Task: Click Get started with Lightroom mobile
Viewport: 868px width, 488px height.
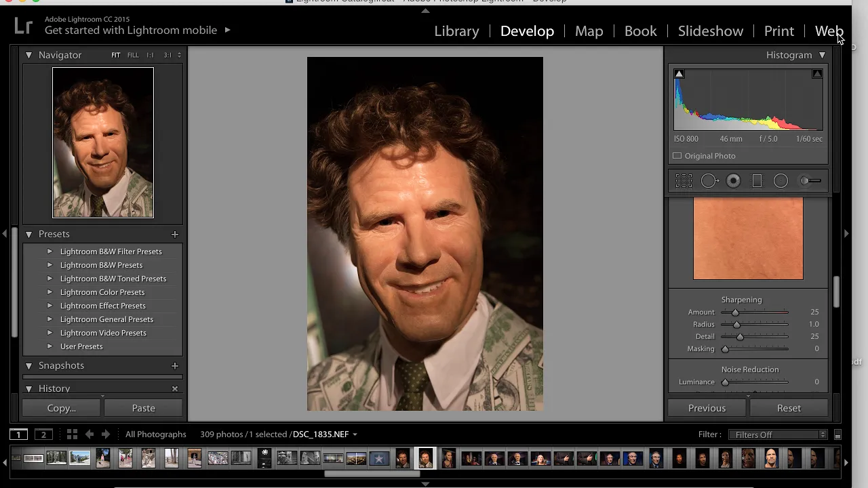Action: (131, 30)
